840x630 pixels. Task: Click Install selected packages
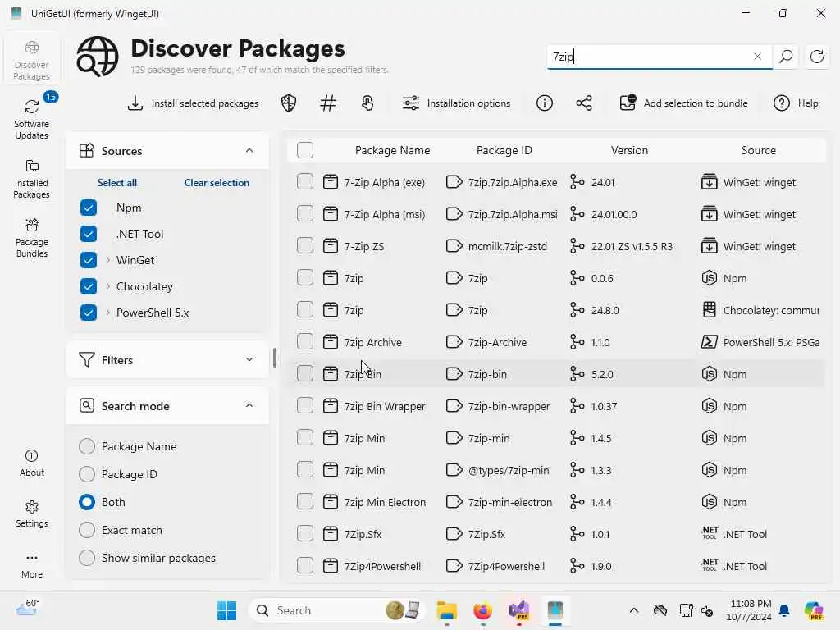[x=194, y=103]
